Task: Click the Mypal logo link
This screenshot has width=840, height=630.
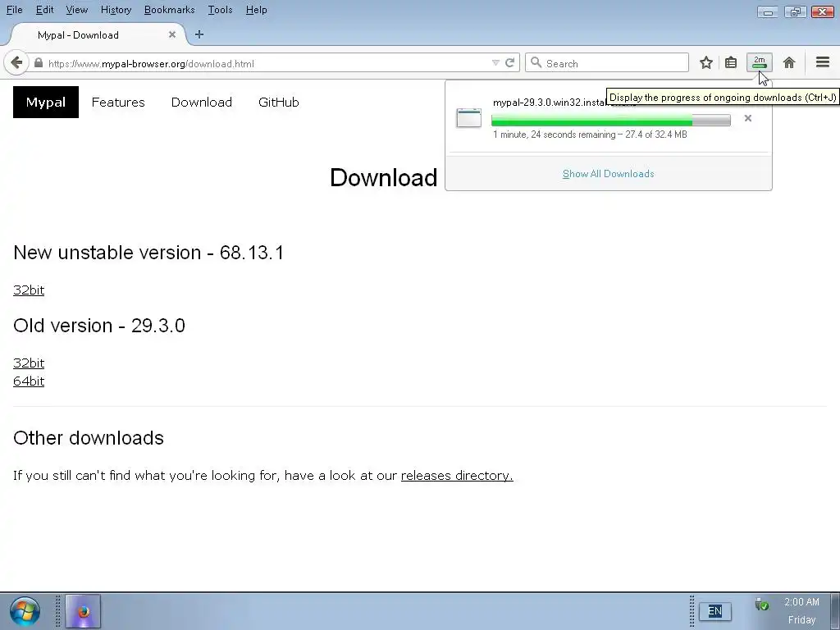Action: click(x=46, y=102)
